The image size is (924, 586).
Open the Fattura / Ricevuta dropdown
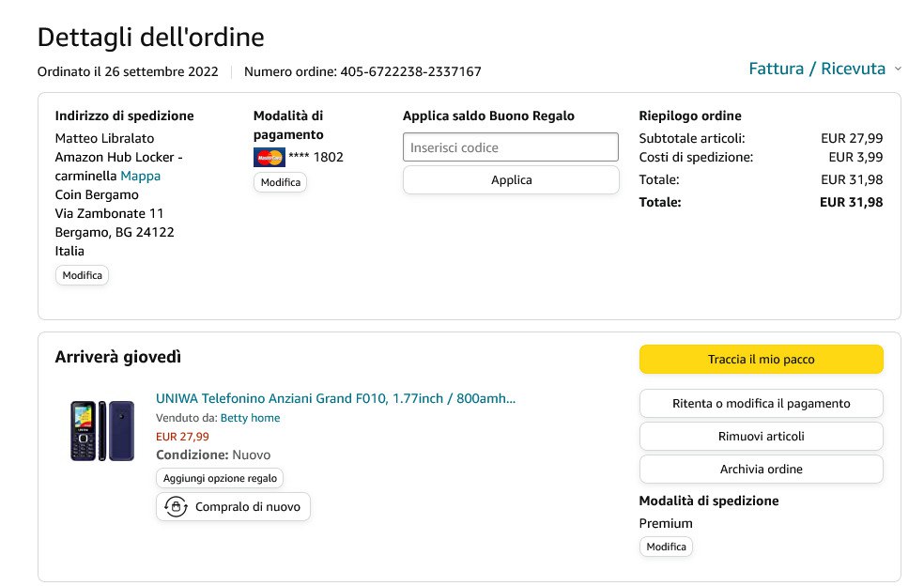[x=817, y=69]
